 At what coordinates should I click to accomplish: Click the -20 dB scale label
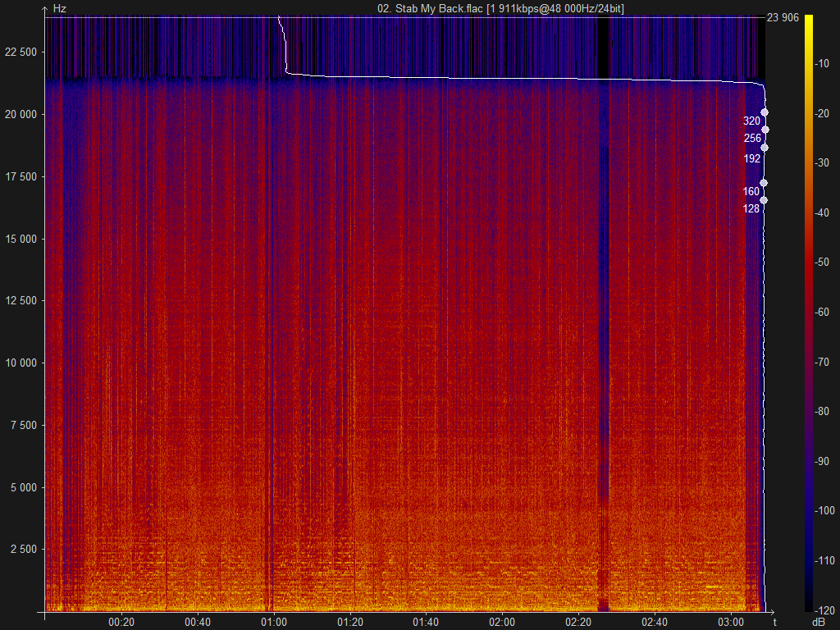tap(822, 113)
